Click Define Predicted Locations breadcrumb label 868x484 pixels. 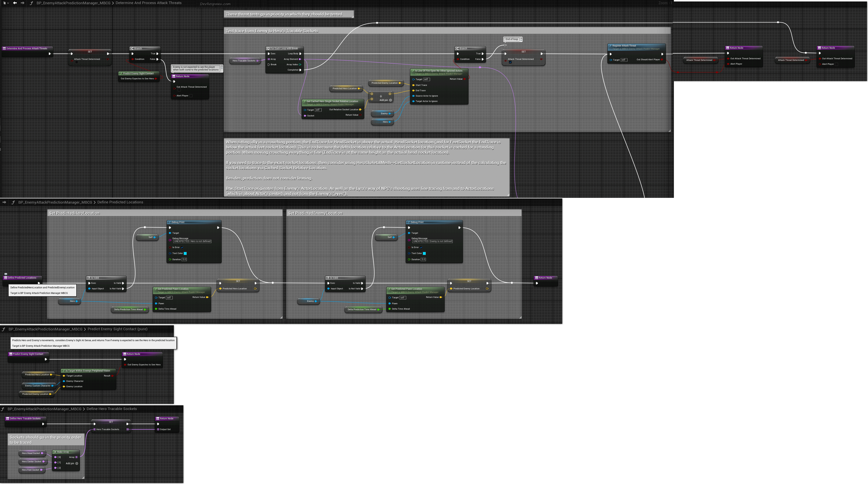[x=120, y=203]
